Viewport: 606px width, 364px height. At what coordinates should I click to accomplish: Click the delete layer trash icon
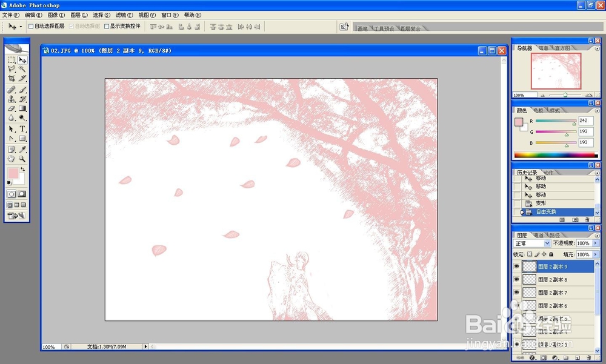(589, 358)
